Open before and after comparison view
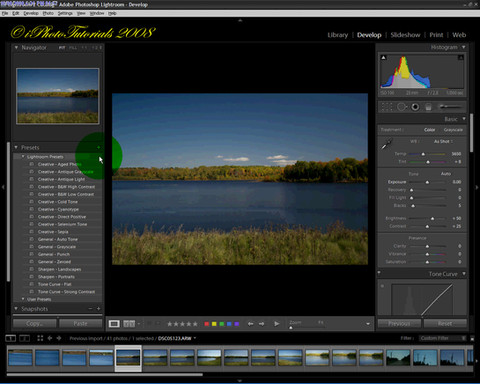The image size is (480, 384). coord(129,324)
